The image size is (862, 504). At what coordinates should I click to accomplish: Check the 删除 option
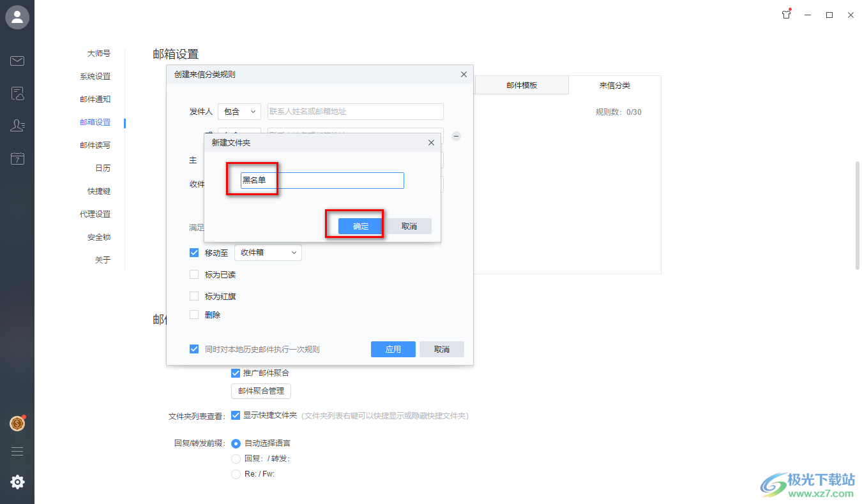coord(194,315)
